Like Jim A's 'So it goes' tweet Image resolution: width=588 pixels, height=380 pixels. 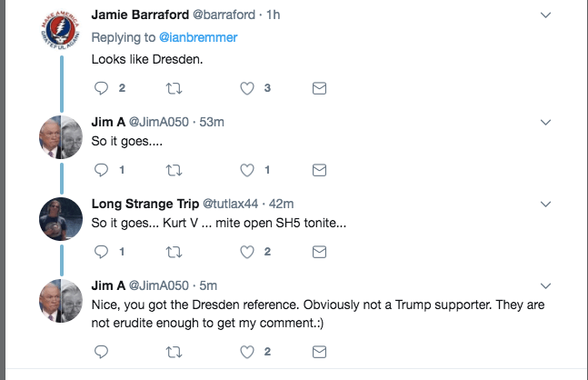[x=246, y=170]
